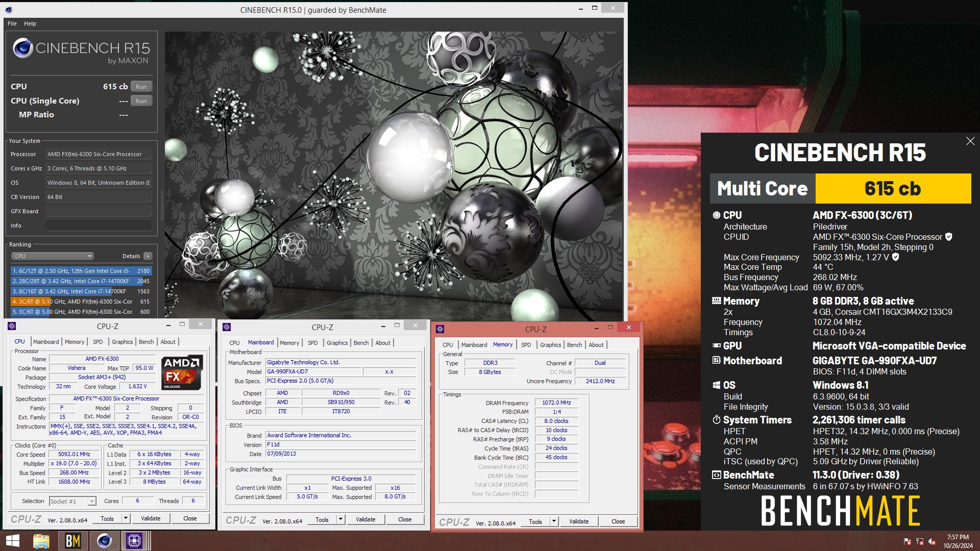Run the CPU multi-core benchmark

[x=141, y=87]
